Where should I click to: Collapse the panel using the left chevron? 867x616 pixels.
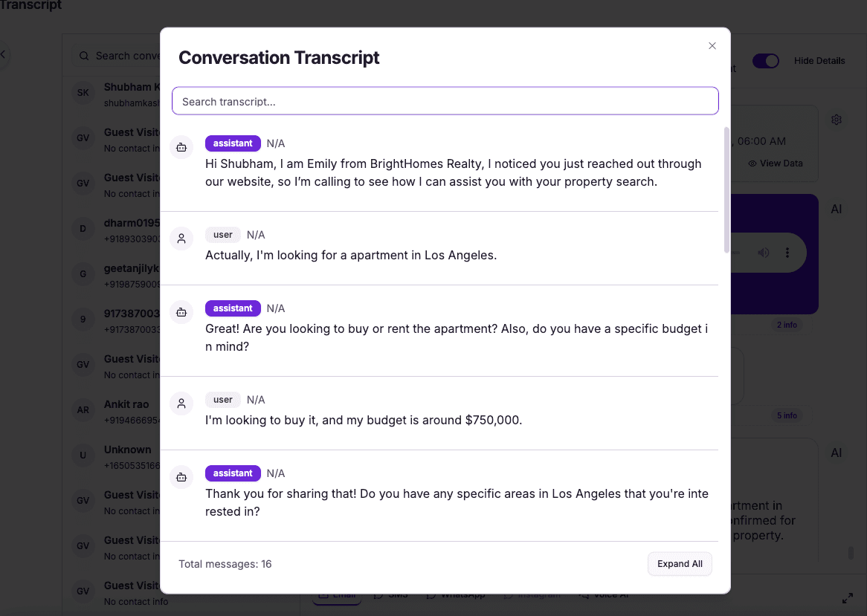pos(3,54)
